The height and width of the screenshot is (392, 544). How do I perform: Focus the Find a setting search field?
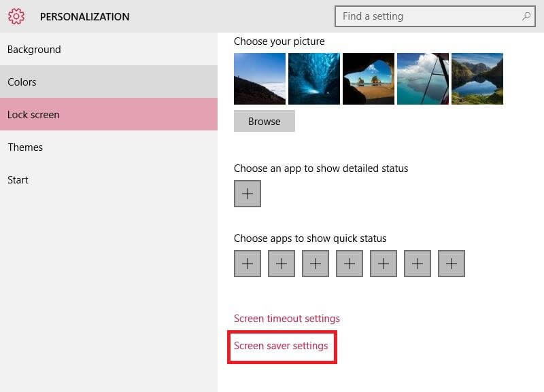tap(435, 16)
